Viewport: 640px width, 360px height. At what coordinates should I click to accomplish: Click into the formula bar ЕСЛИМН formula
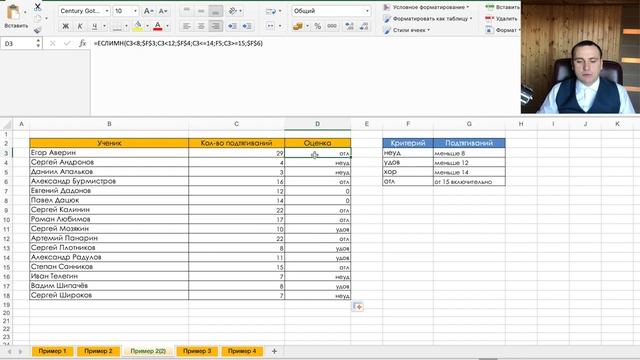point(178,43)
